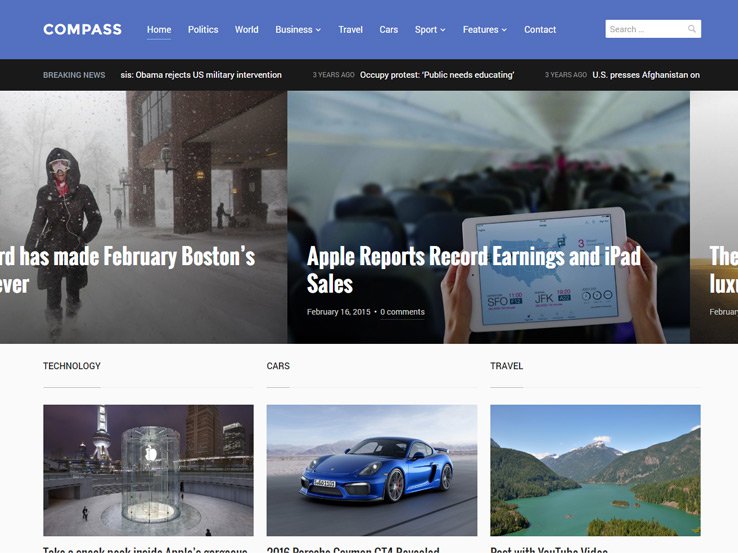
Task: Click the '3 YEARS AGO' label before Occupy
Action: pyautogui.click(x=333, y=75)
